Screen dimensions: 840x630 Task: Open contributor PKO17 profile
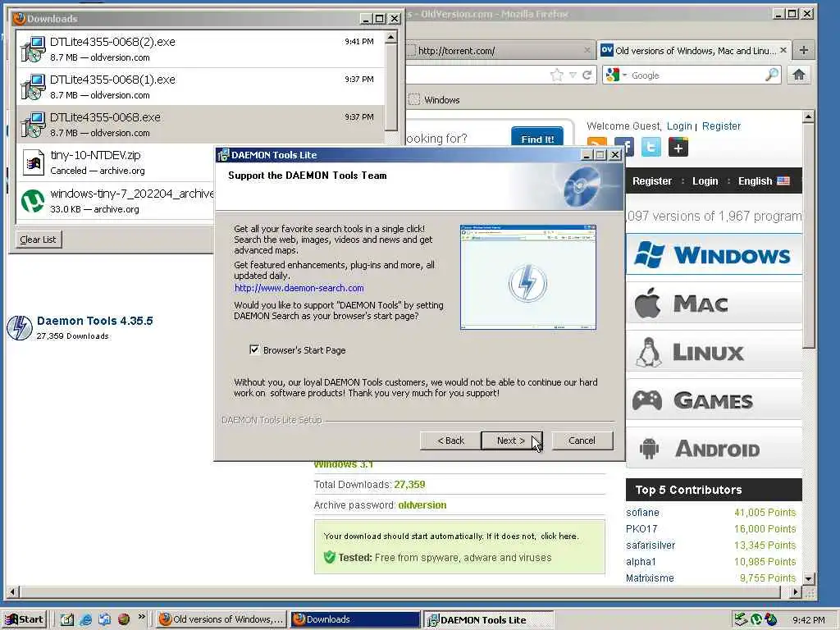click(641, 529)
